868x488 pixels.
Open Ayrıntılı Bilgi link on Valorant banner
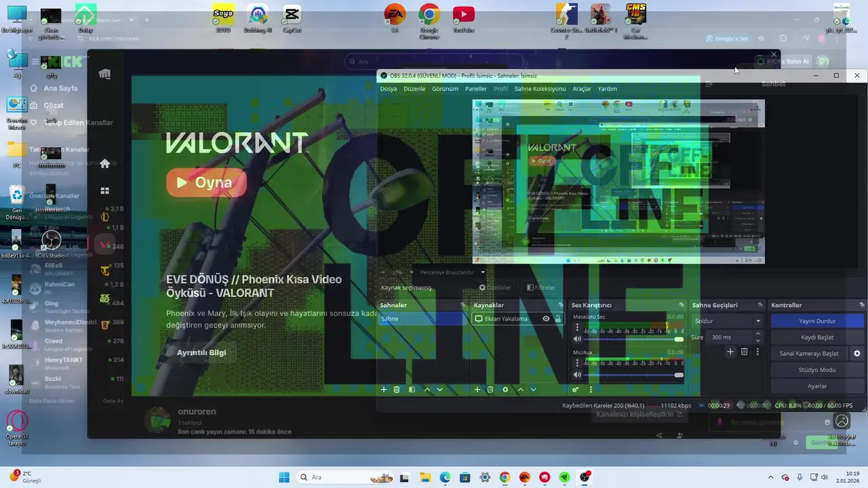pyautogui.click(x=201, y=352)
